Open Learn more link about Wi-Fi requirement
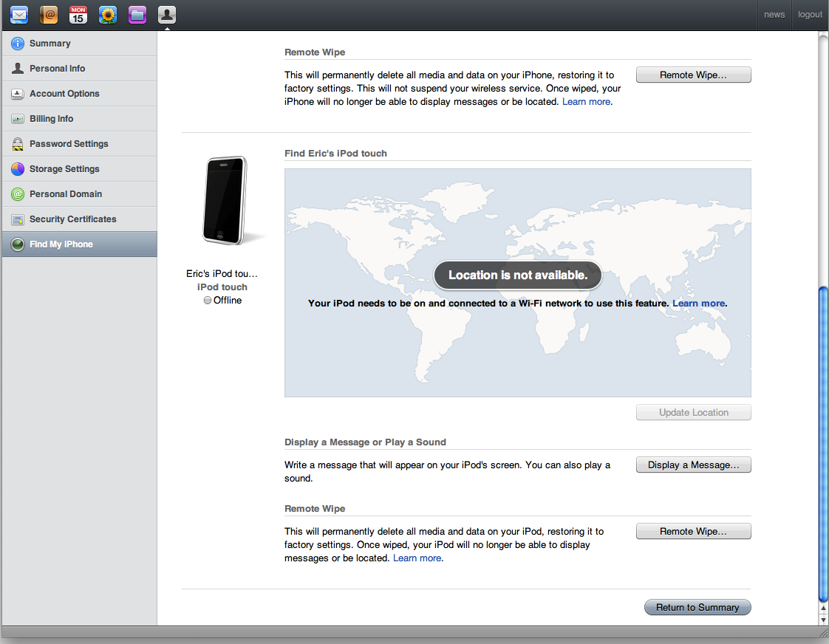829x644 pixels. (x=698, y=304)
